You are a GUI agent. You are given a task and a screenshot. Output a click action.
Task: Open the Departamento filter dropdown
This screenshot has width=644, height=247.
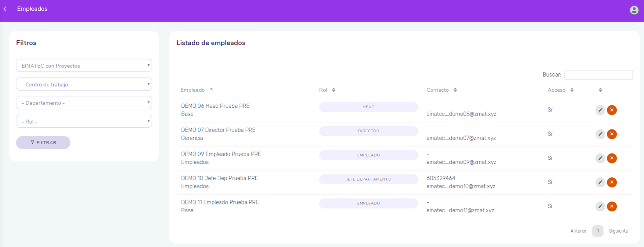[84, 103]
